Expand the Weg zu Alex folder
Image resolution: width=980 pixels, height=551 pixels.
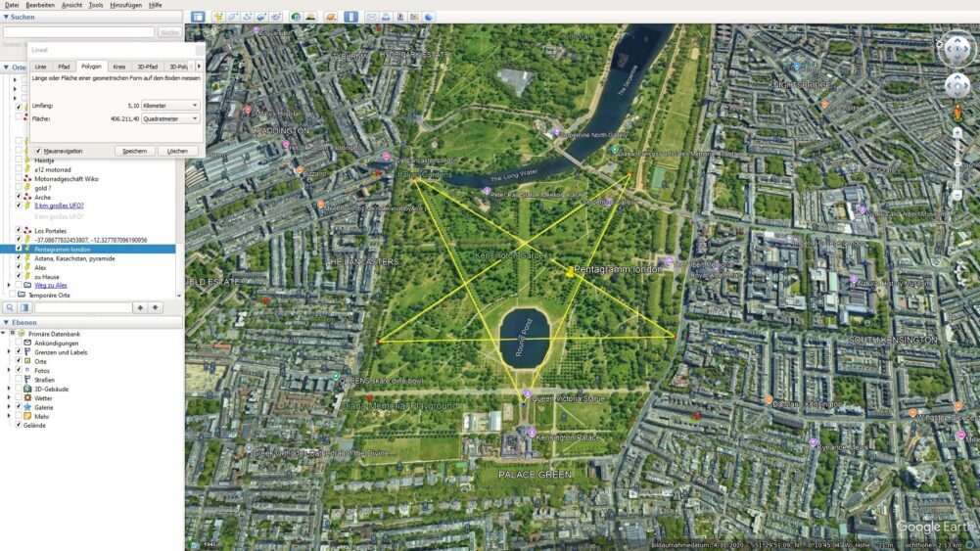pos(9,286)
